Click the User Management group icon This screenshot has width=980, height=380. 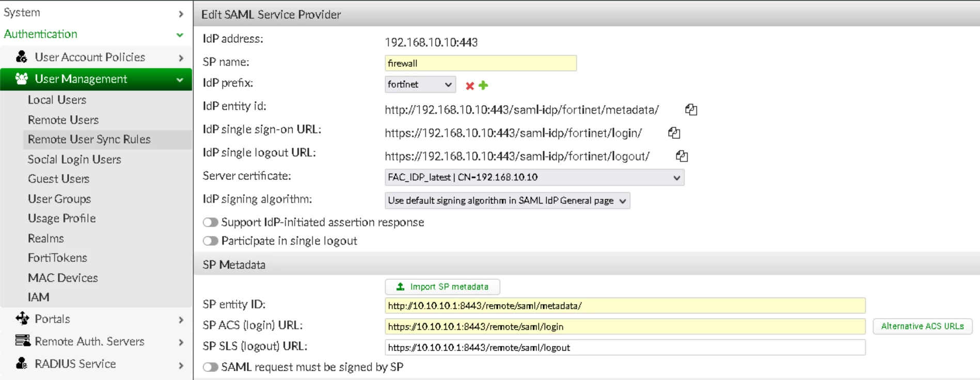tap(22, 79)
